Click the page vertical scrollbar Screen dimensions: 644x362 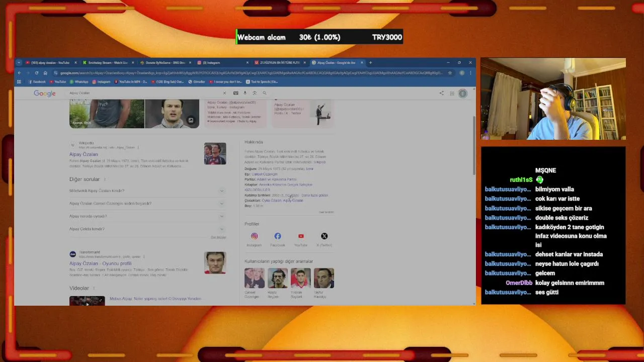point(474,146)
